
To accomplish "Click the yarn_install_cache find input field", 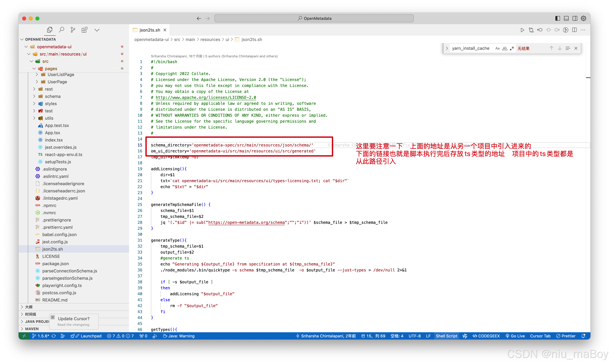I will coord(470,48).
